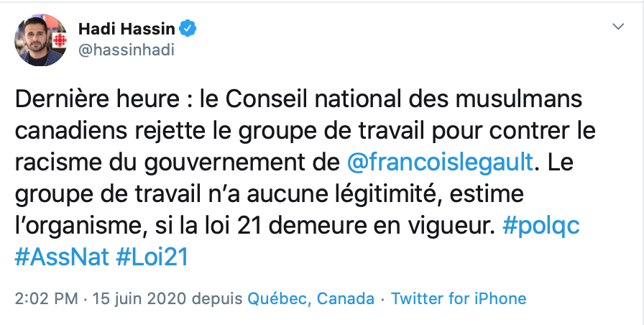Viewport: 644px width, 325px height.
Task: Open the @francoislegault mention
Action: click(x=440, y=162)
